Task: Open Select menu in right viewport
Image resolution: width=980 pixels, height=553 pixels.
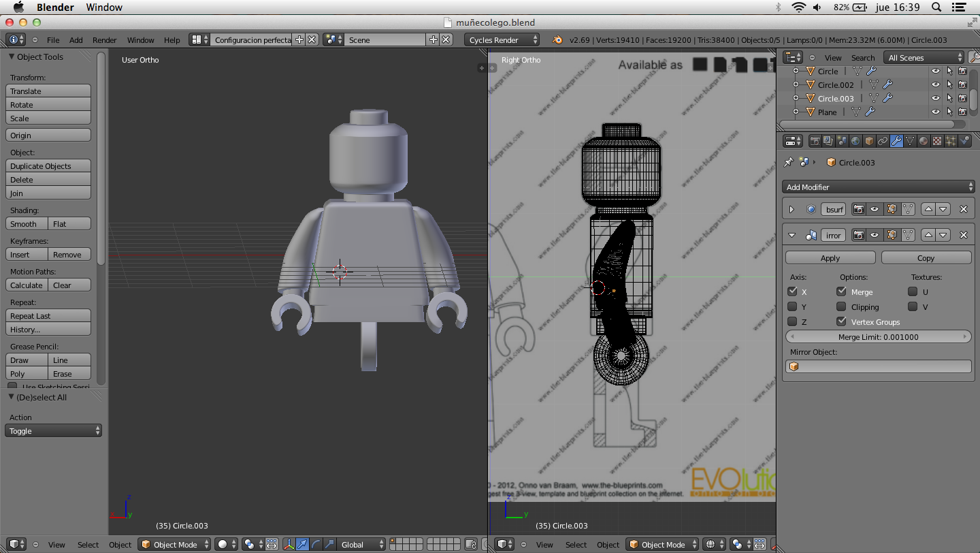Action: pos(576,545)
